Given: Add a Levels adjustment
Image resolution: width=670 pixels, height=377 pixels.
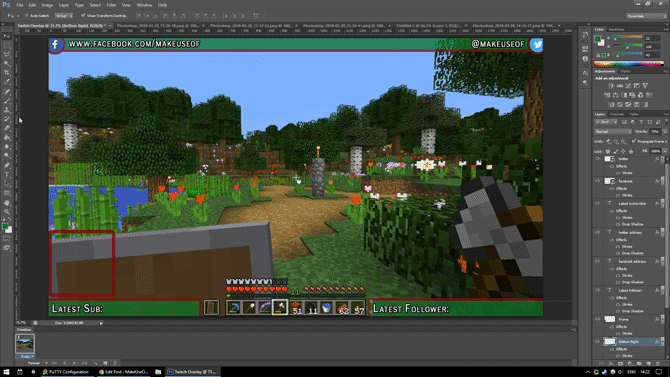Looking at the screenshot, I should tap(620, 85).
